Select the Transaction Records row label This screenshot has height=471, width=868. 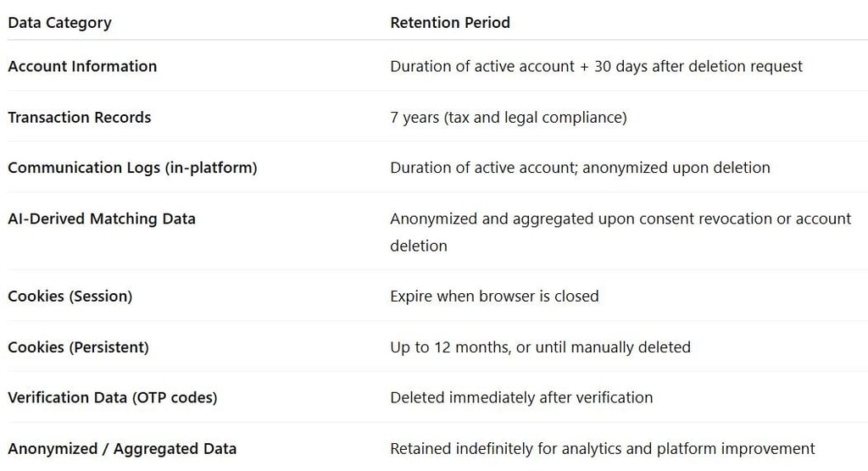coord(80,117)
